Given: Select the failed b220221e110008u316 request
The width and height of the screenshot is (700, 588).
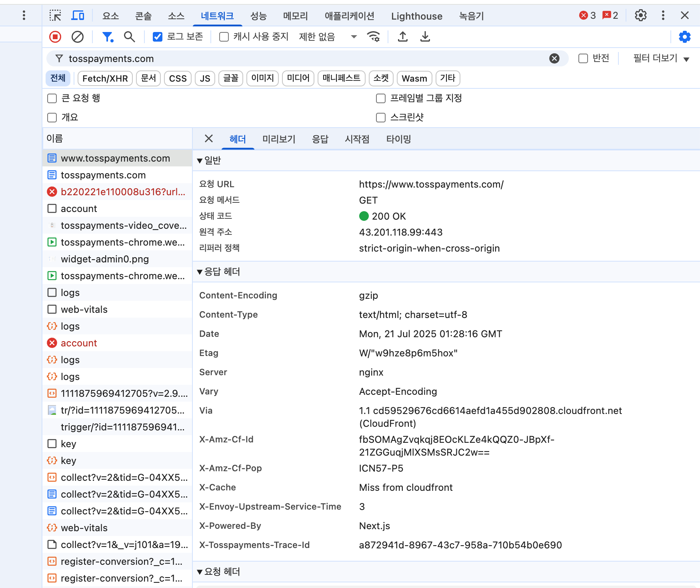Looking at the screenshot, I should pos(117,192).
